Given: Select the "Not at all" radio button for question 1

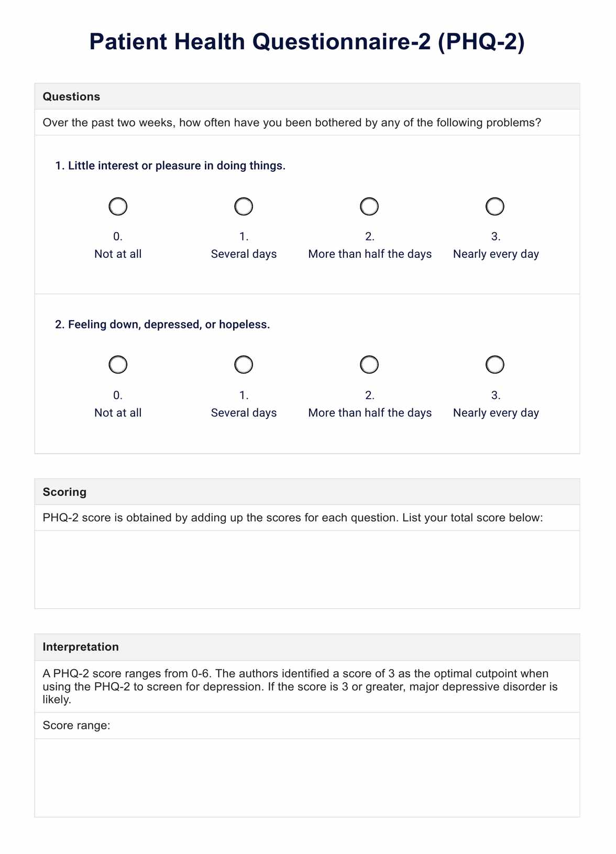Looking at the screenshot, I should [x=118, y=206].
